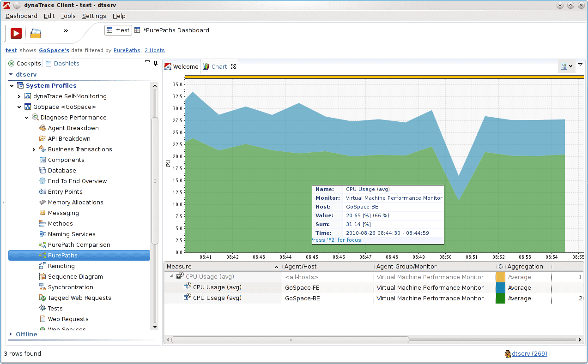Click the red Start icon in the toolbar
The image size is (588, 364).
[16, 33]
